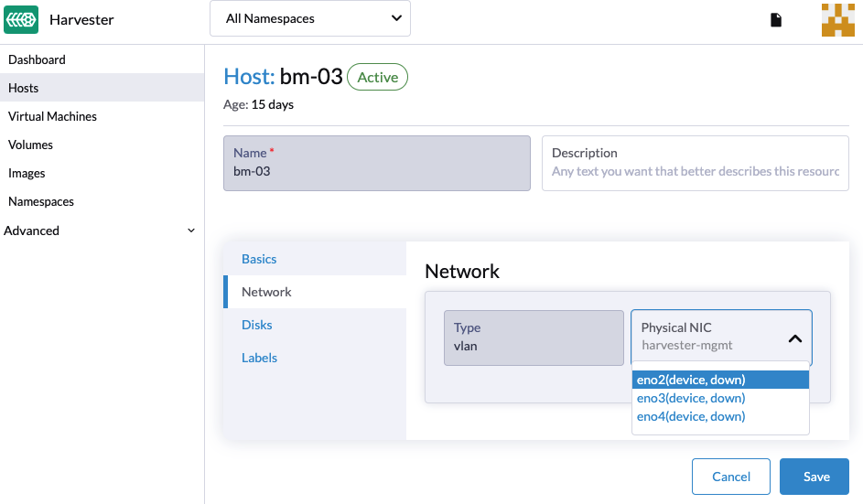Open the document icon in header
Screen dimensions: 863x504
click(x=776, y=20)
